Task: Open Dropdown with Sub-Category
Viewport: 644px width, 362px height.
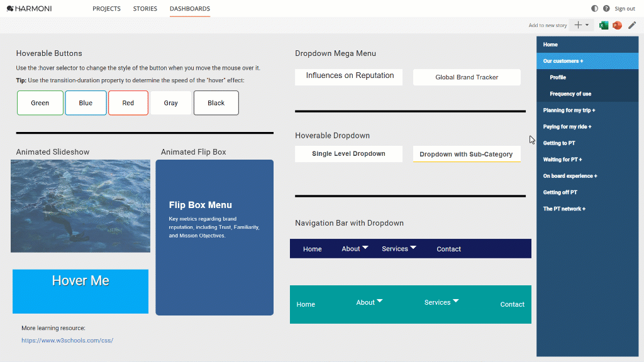Action: [x=467, y=154]
